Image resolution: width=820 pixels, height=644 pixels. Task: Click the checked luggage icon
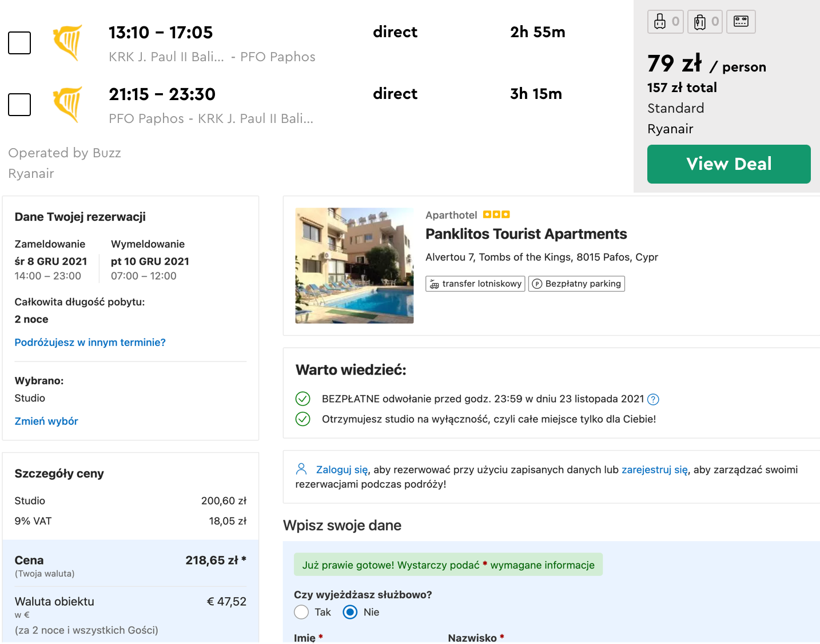(700, 22)
